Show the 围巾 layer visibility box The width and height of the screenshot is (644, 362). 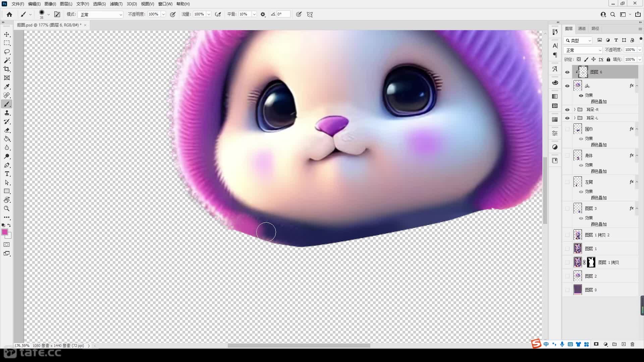coord(567,129)
